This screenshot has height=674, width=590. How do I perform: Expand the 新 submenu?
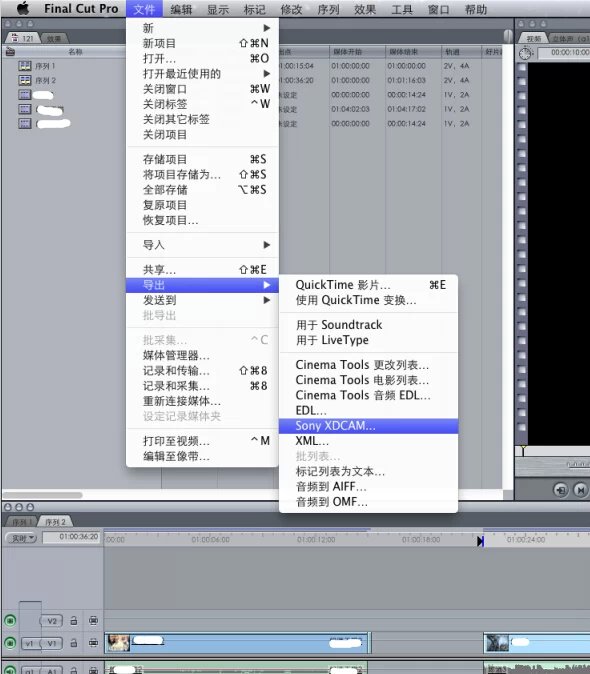(202, 28)
